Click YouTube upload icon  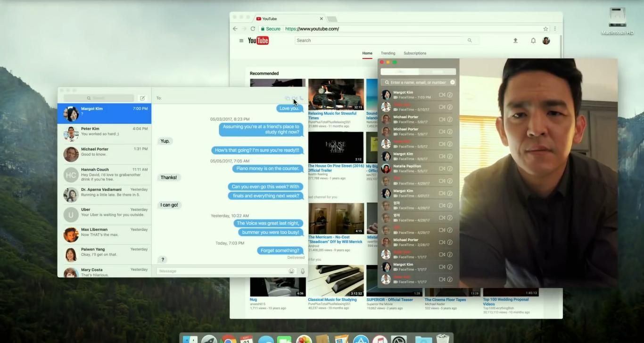pyautogui.click(x=515, y=41)
